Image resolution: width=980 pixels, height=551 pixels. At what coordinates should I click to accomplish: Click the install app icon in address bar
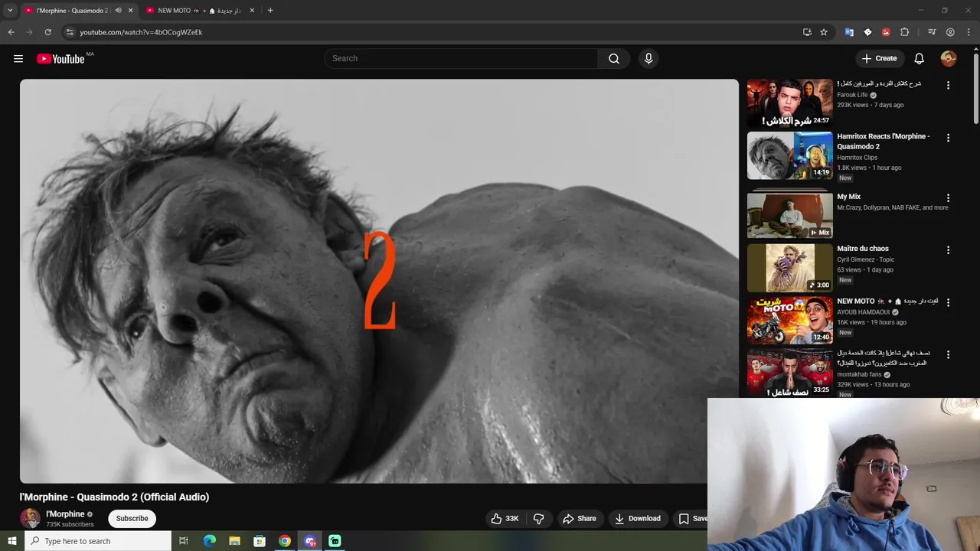(807, 32)
